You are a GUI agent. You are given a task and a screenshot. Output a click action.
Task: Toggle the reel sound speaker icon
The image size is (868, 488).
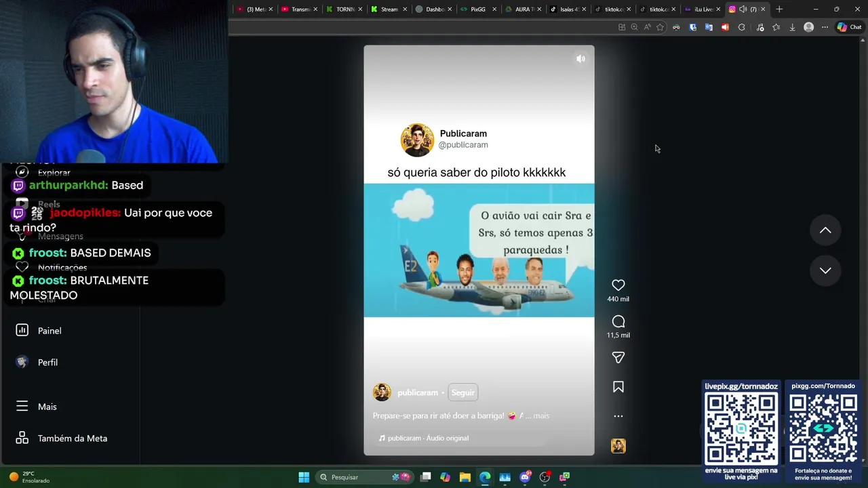[580, 59]
